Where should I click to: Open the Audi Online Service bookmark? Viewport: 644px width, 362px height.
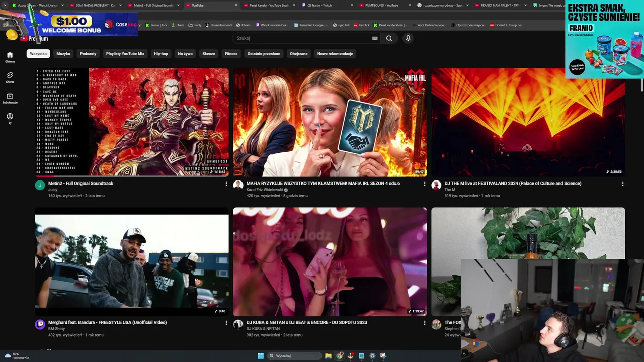429,25
